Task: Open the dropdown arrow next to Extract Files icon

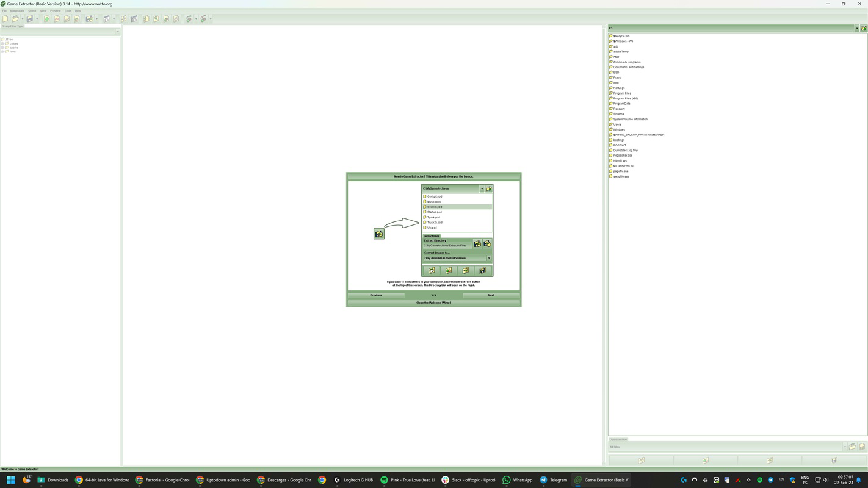Action: [96, 19]
